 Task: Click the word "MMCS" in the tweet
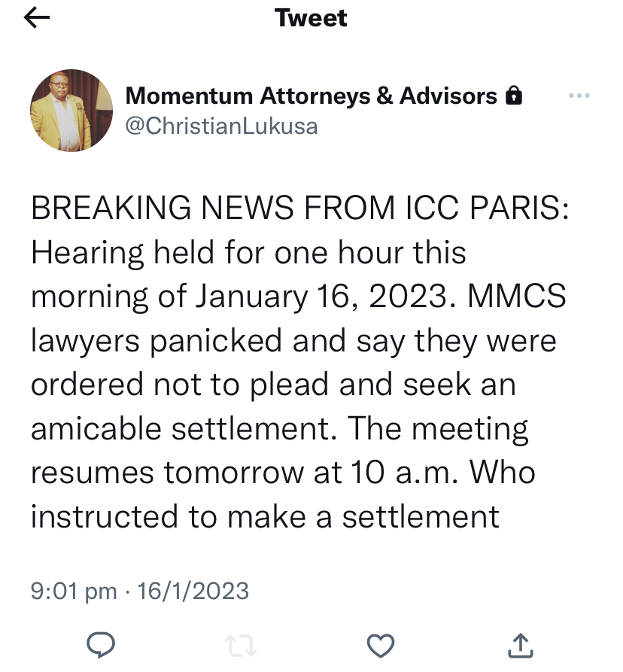(x=517, y=297)
